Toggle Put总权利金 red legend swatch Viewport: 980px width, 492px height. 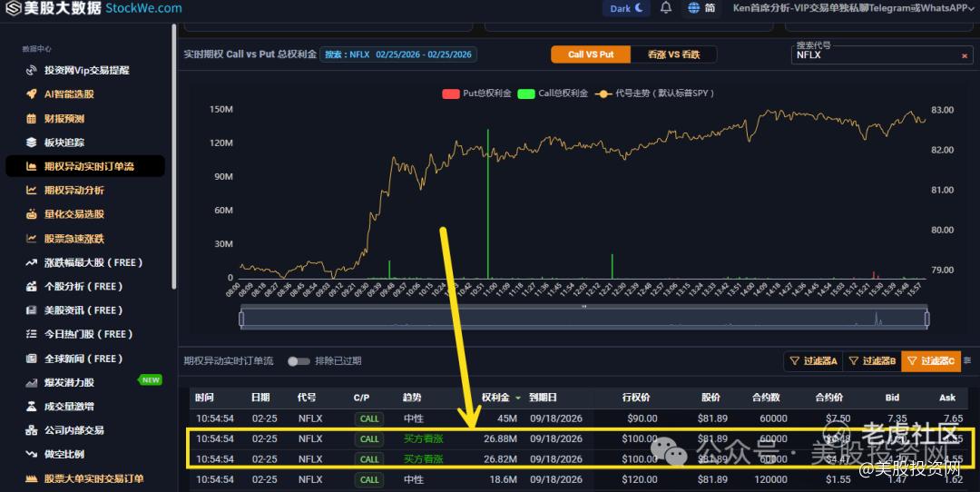(x=451, y=93)
